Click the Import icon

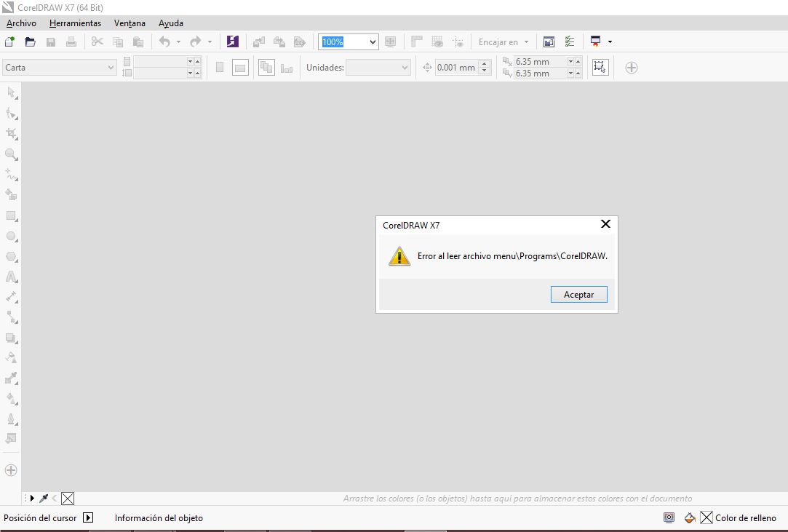[259, 41]
